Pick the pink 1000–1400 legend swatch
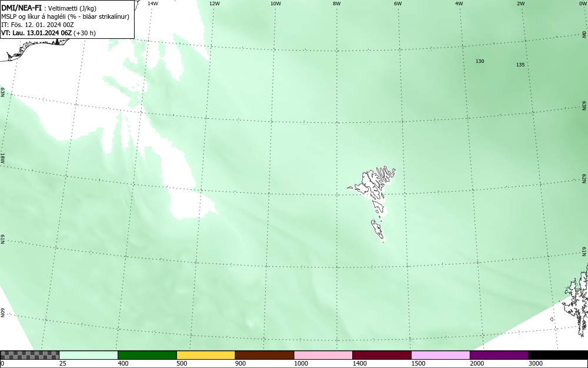The image size is (588, 368). [323, 355]
